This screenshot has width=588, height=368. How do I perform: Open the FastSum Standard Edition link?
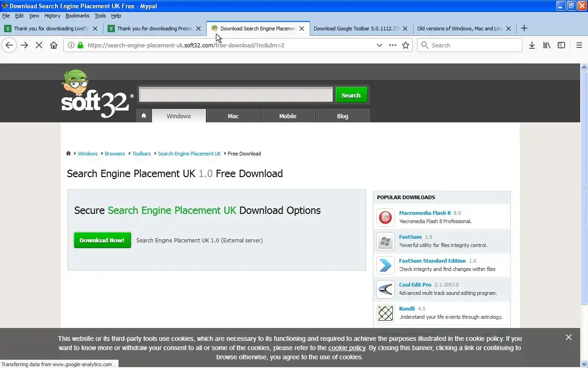coord(432,261)
